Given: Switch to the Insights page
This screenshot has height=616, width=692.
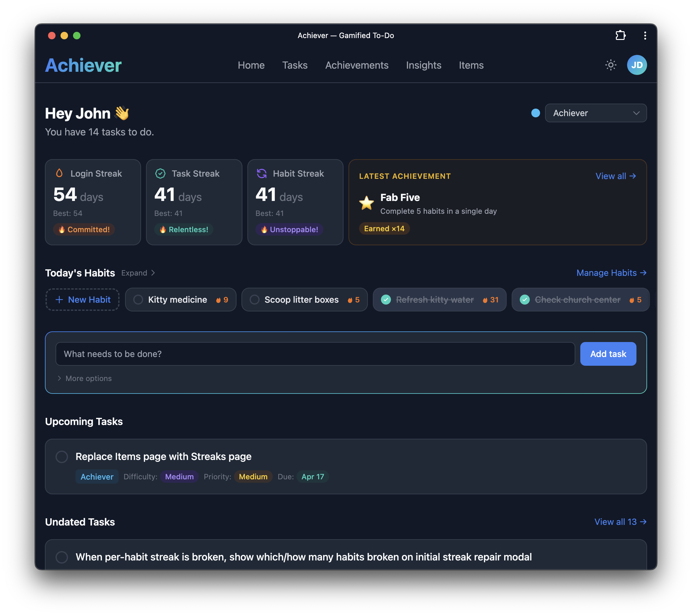Looking at the screenshot, I should [423, 65].
